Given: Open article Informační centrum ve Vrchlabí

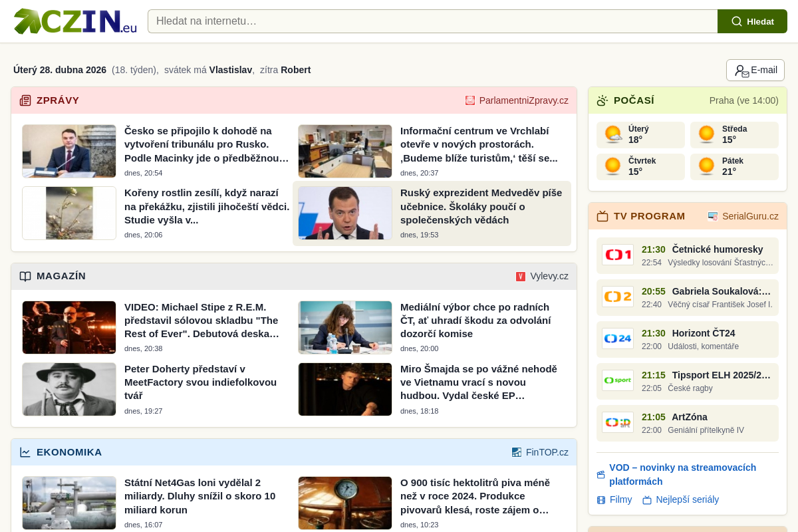Looking at the screenshot, I should 479,144.
